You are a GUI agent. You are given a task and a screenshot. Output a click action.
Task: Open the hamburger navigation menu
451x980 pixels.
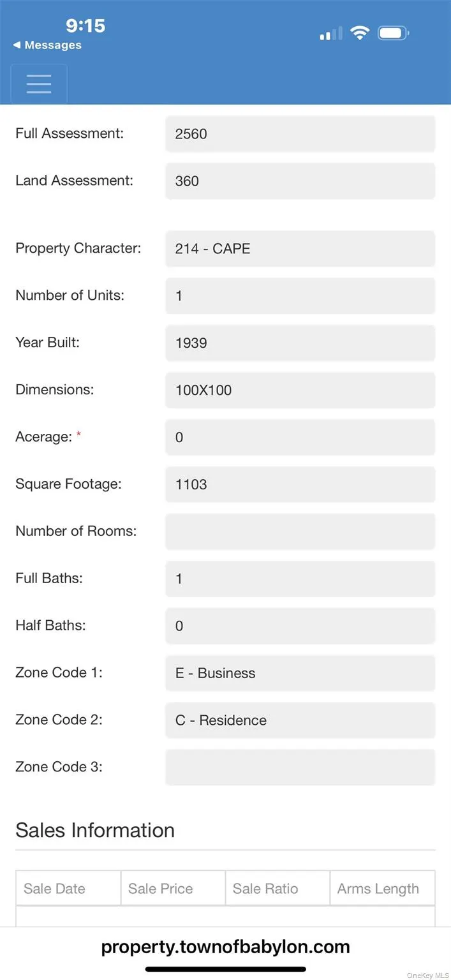click(x=39, y=84)
